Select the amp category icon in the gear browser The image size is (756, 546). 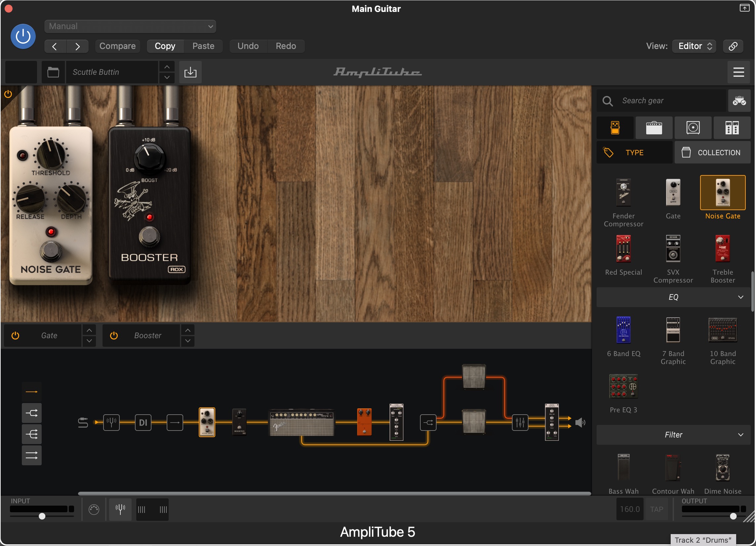(654, 128)
